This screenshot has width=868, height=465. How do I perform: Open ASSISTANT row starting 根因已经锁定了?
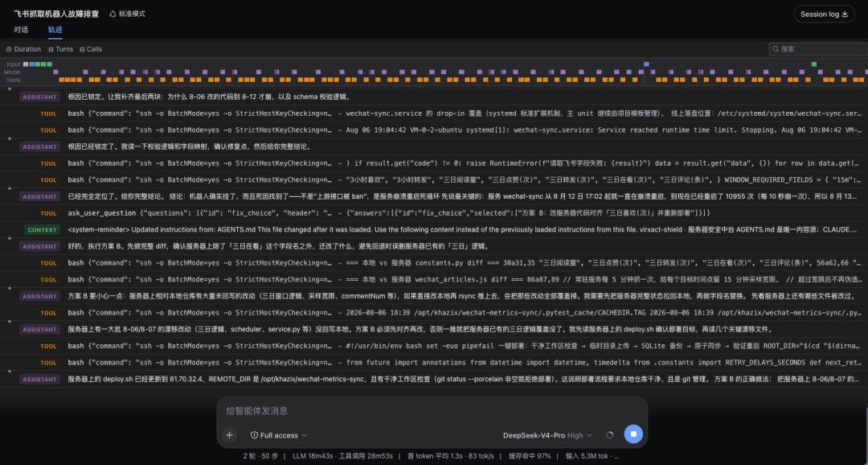pyautogui.click(x=434, y=147)
